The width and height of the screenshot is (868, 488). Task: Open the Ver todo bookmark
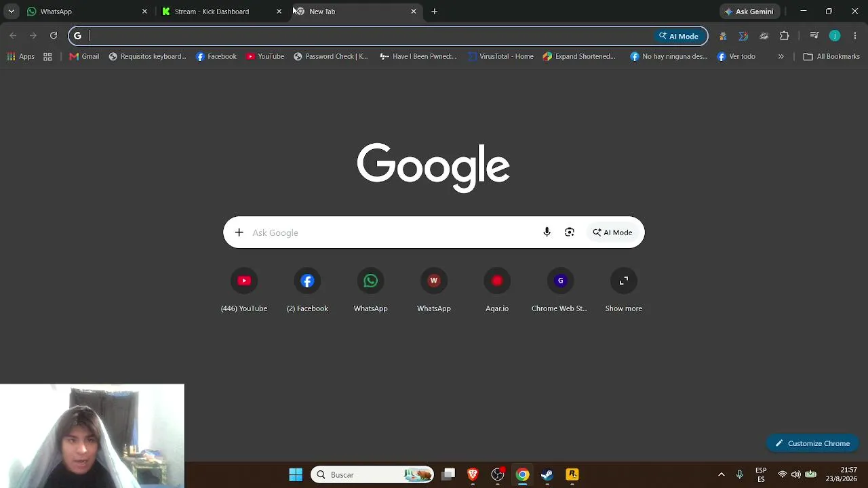pos(736,56)
